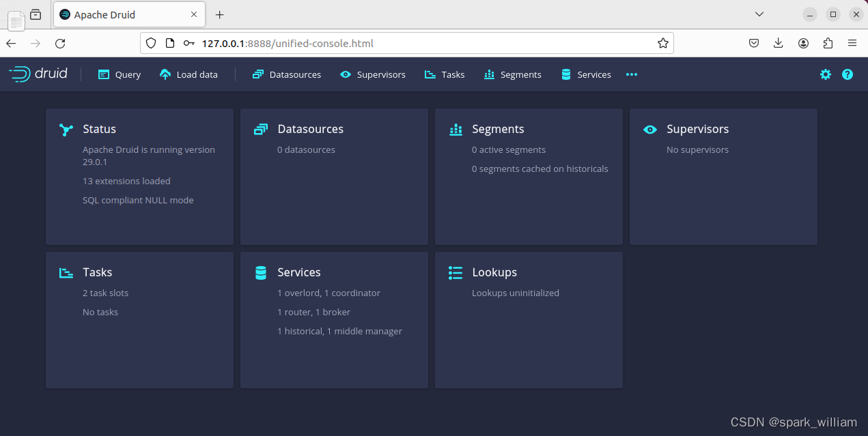Screen dimensions: 868x436
Task: Open the browser extensions icon
Action: tap(828, 43)
